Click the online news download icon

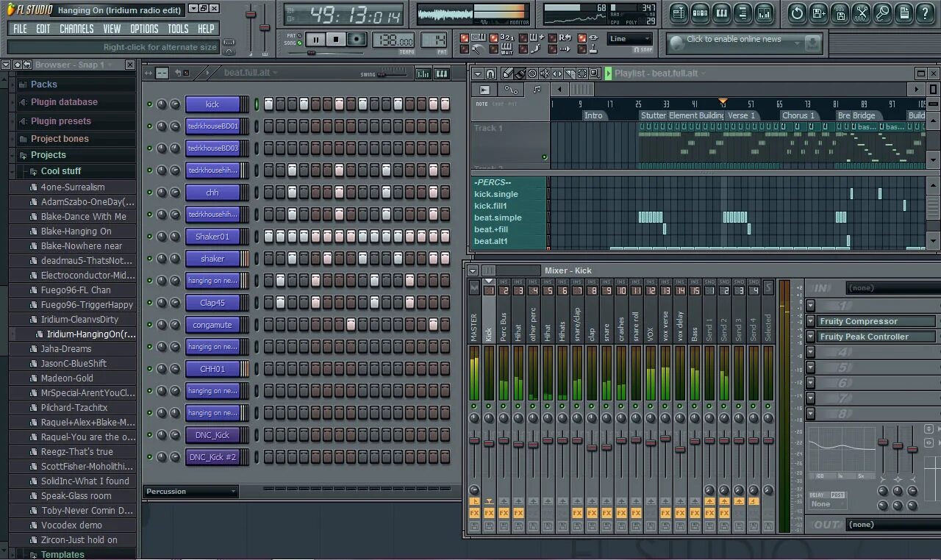pyautogui.click(x=812, y=43)
